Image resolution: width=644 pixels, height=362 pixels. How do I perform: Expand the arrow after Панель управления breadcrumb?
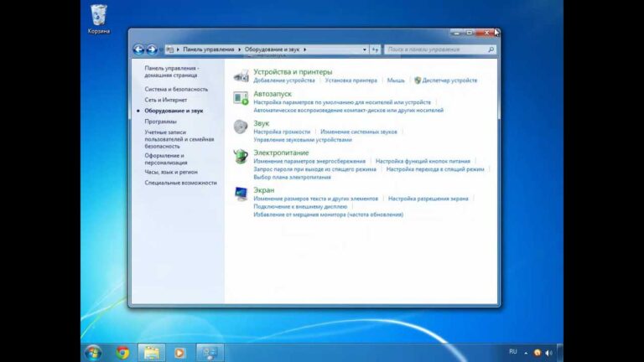pyautogui.click(x=240, y=49)
